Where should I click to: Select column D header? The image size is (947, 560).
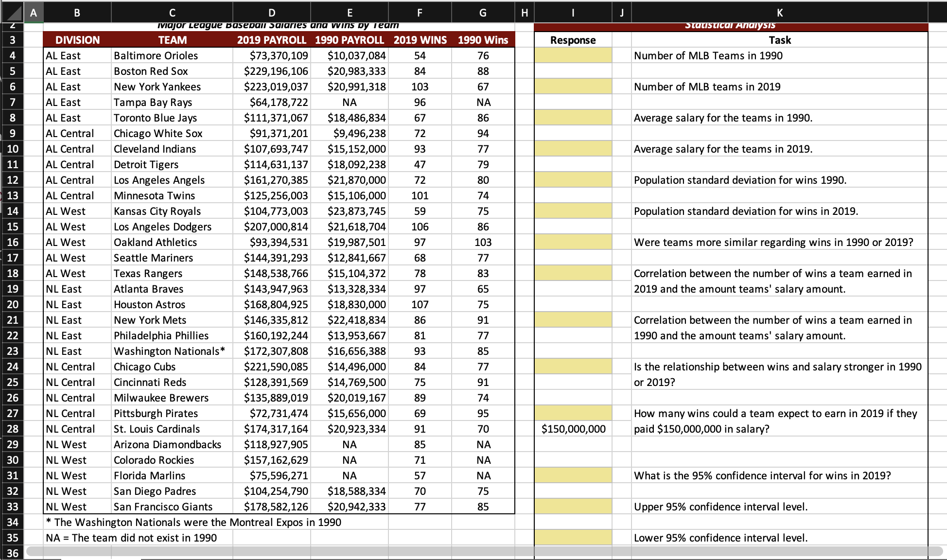pos(271,13)
